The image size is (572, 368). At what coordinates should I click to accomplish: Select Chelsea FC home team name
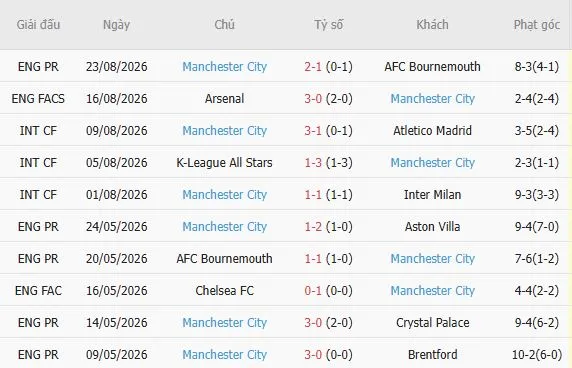pyautogui.click(x=224, y=291)
